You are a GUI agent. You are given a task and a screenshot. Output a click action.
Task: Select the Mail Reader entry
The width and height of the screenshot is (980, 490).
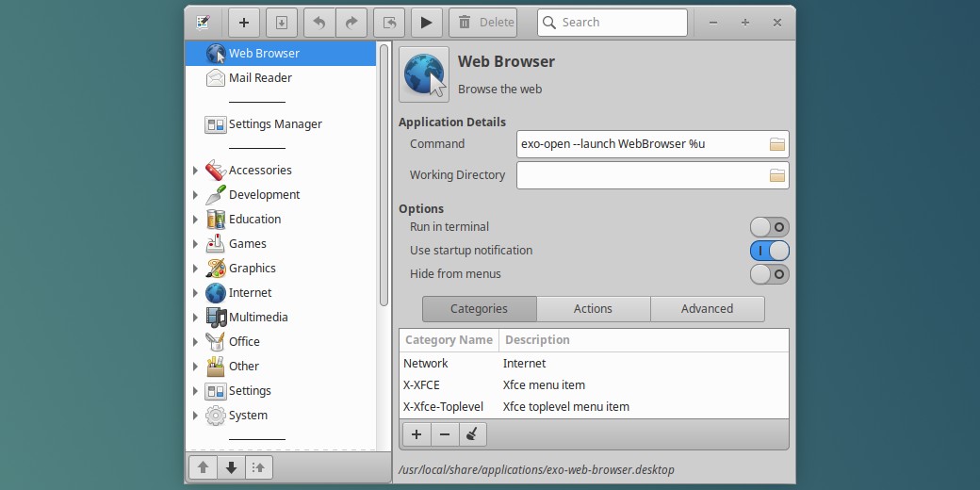click(281, 77)
